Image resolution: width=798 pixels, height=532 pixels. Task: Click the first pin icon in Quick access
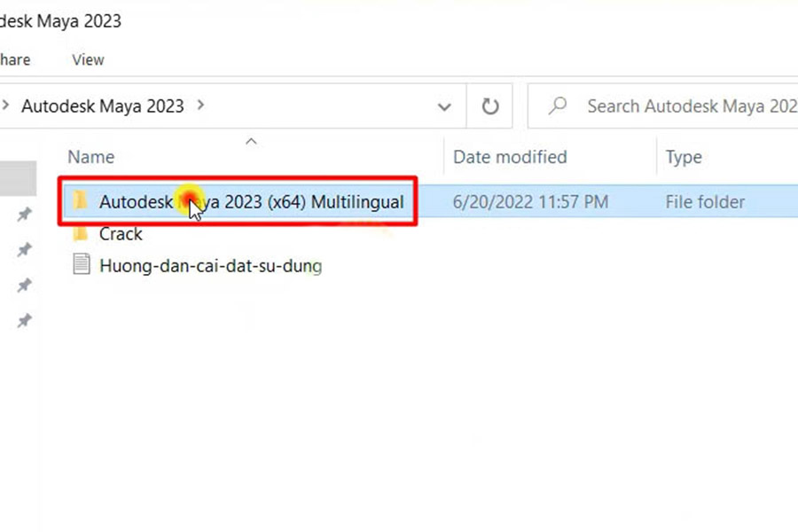(24, 214)
